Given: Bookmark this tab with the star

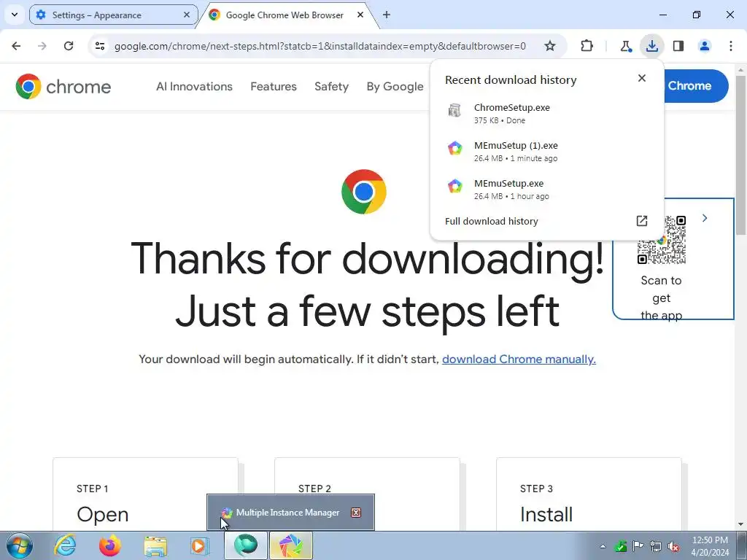Looking at the screenshot, I should click(x=550, y=46).
